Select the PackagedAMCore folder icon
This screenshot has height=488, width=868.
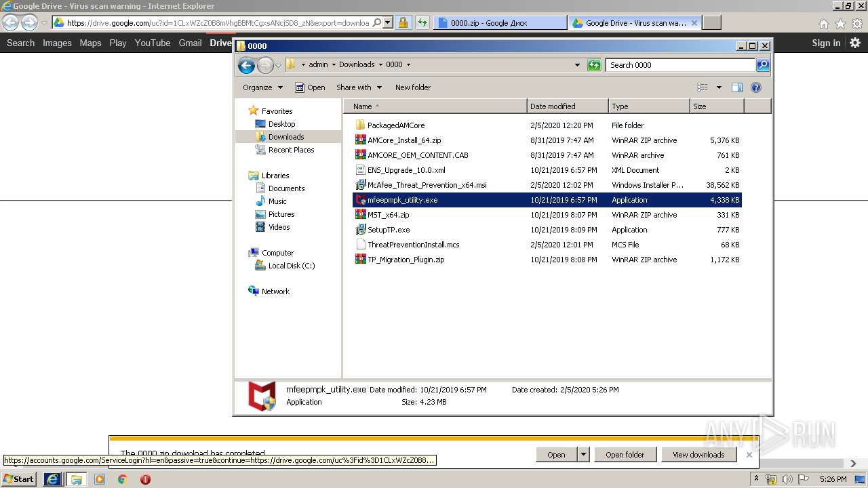point(360,125)
